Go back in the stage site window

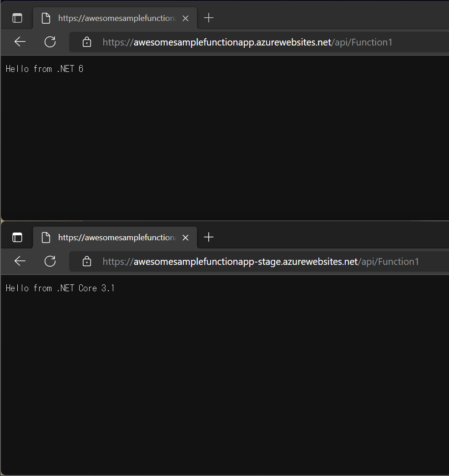[x=20, y=261]
